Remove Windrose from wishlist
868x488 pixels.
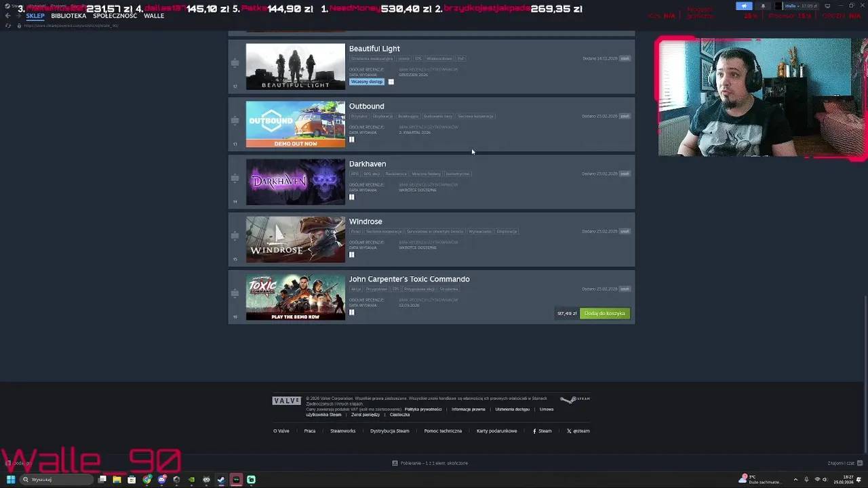pyautogui.click(x=625, y=231)
